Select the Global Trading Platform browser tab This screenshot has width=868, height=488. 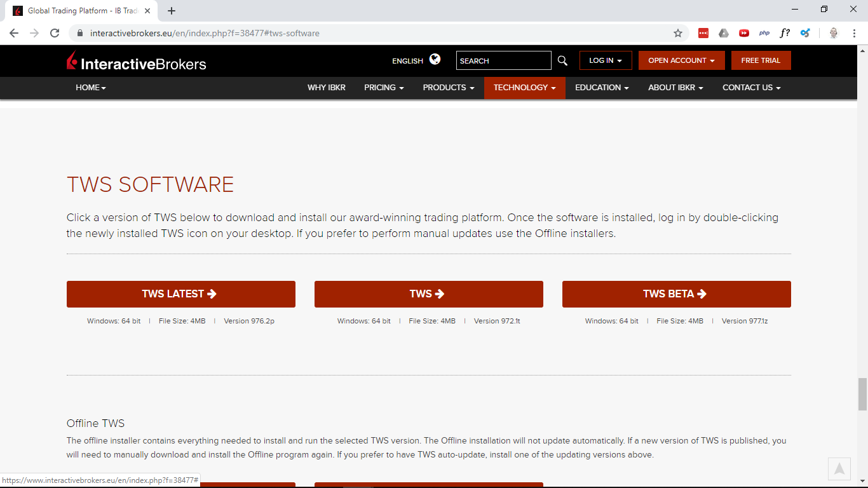tap(83, 11)
